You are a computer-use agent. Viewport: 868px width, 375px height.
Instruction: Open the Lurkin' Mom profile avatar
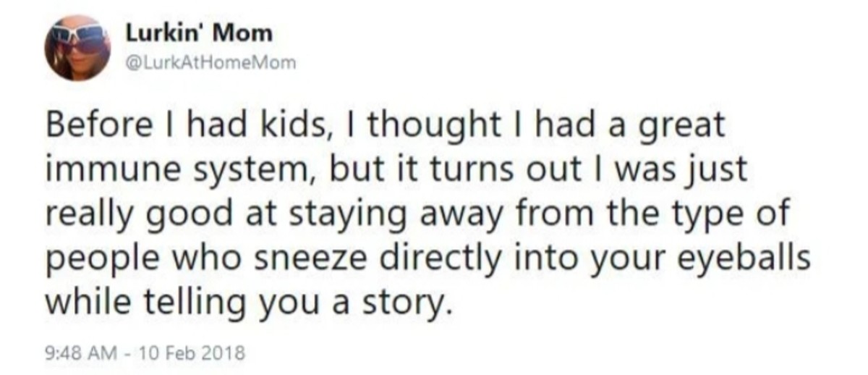[77, 47]
